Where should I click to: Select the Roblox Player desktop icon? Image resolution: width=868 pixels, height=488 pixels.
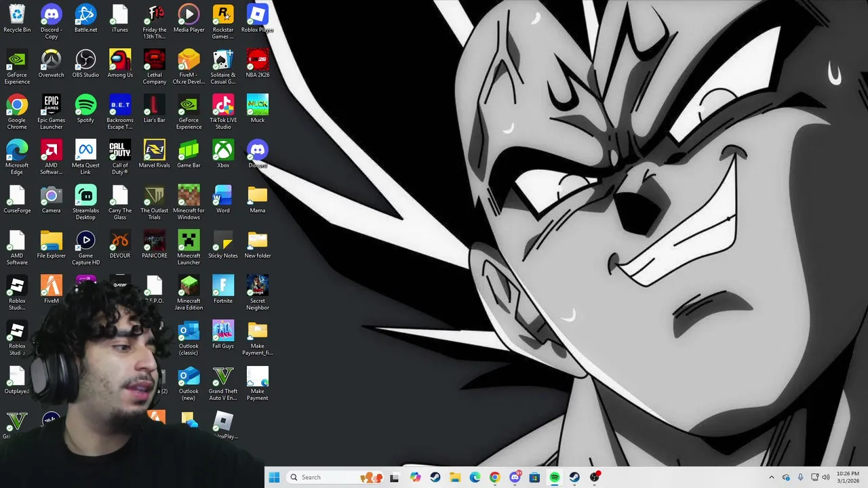pos(258,19)
